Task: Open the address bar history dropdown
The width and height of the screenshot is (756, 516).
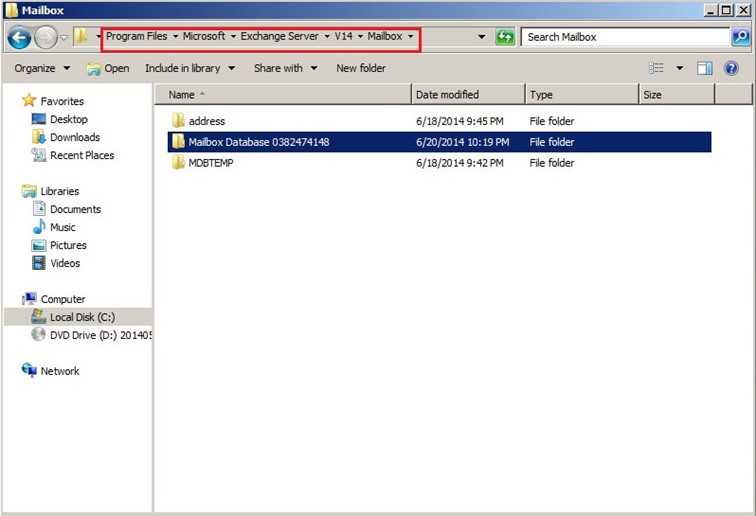Action: click(481, 37)
